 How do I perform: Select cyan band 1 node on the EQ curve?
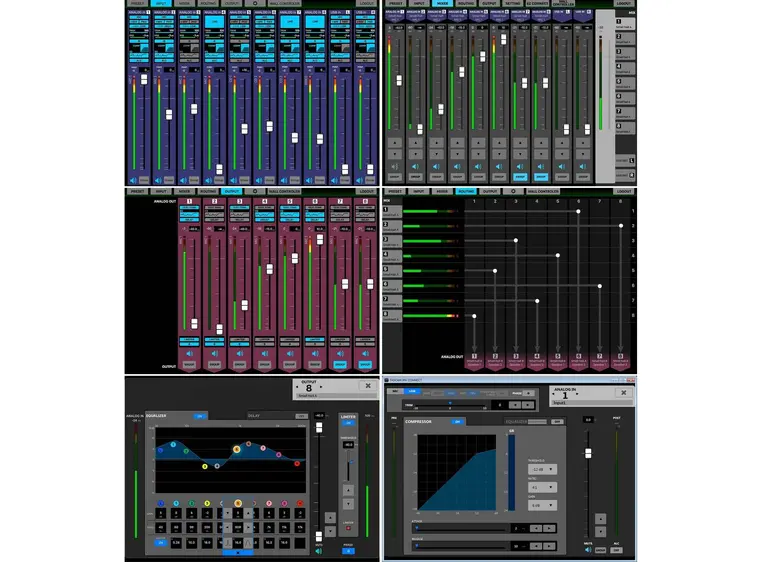point(173,444)
